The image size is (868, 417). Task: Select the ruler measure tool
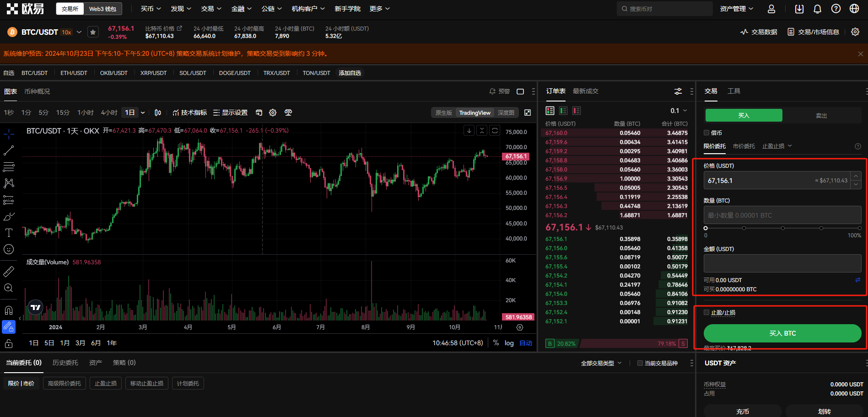click(x=9, y=272)
